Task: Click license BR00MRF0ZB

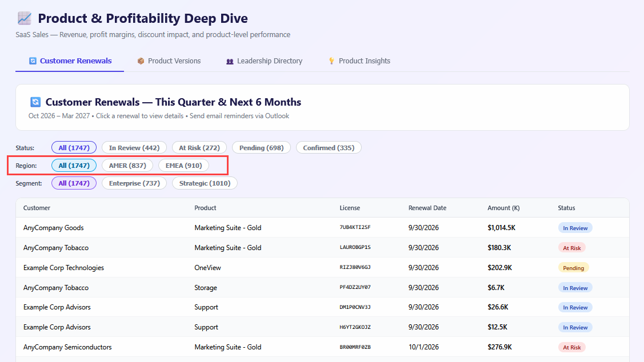Action: [355, 347]
